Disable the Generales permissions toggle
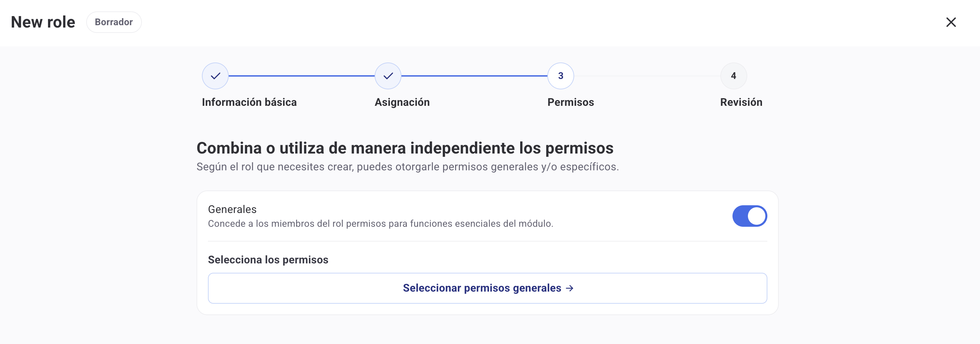The height and width of the screenshot is (344, 980). point(750,216)
